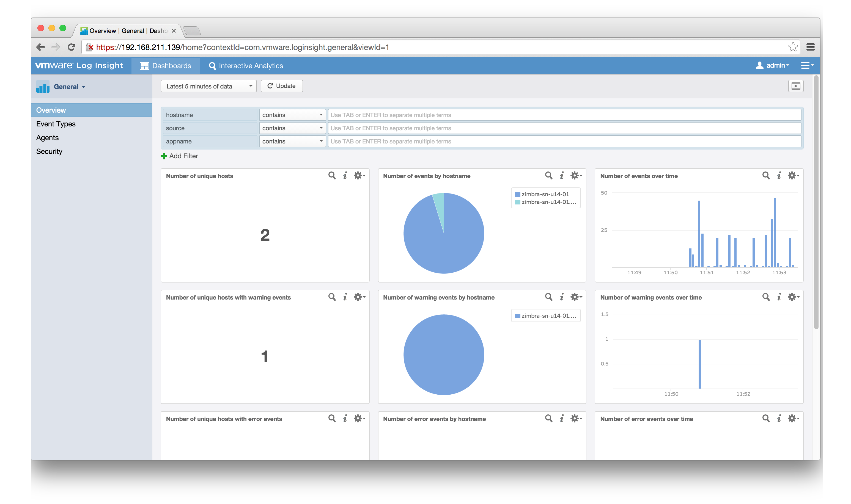
Task: Switch to Interactive Analytics tab
Action: point(246,66)
